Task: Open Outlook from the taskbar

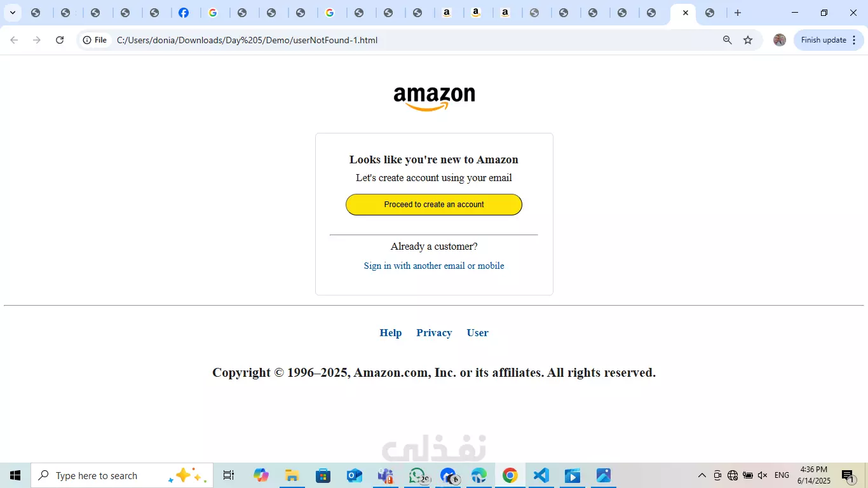Action: coord(354,475)
